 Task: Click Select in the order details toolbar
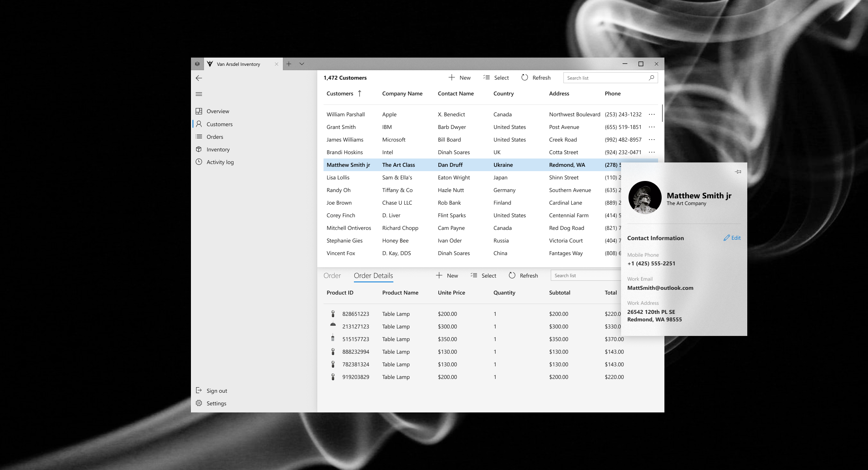483,276
